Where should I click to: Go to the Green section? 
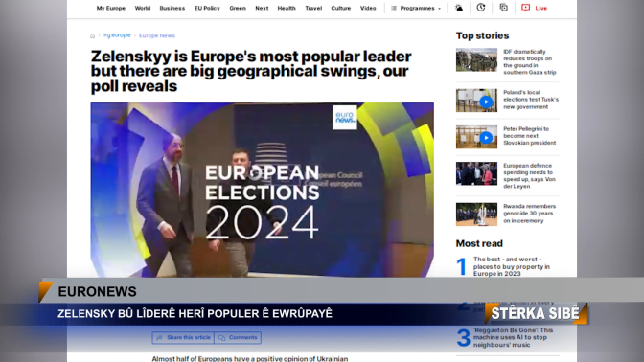pyautogui.click(x=238, y=9)
